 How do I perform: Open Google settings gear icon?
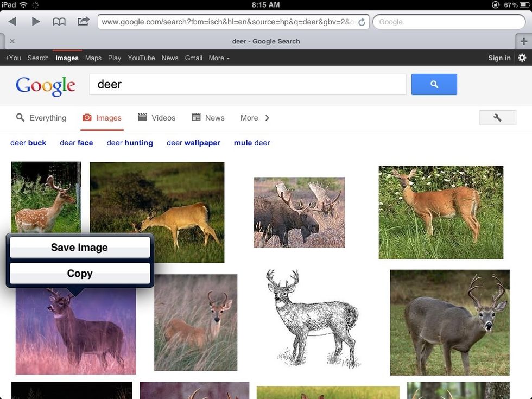pos(522,58)
